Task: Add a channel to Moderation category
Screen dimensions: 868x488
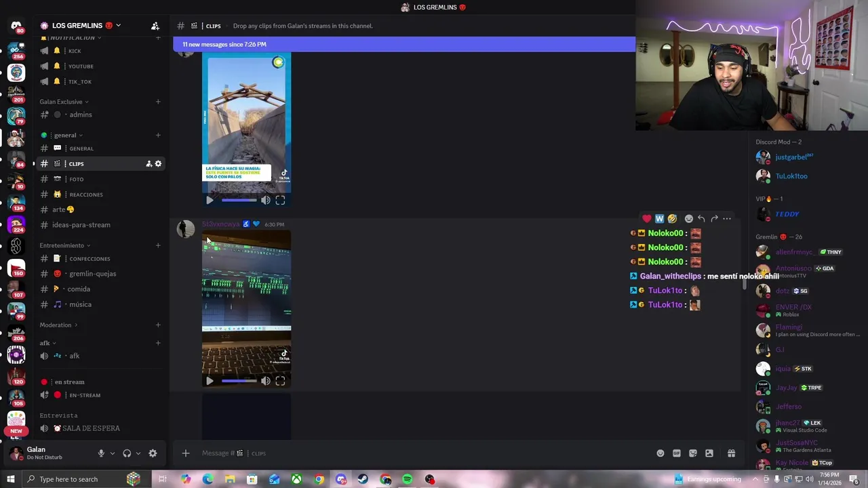Action: pos(158,325)
